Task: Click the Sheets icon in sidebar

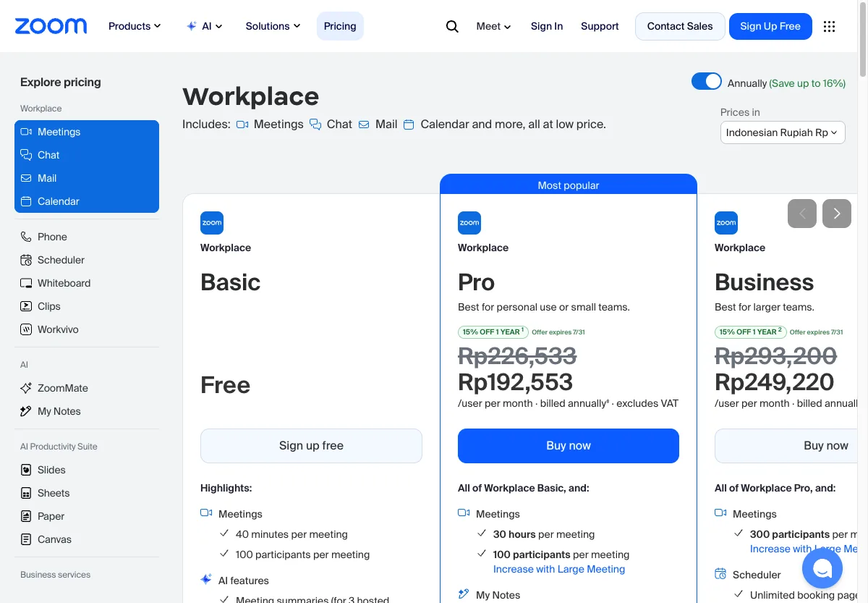Action: click(x=26, y=493)
